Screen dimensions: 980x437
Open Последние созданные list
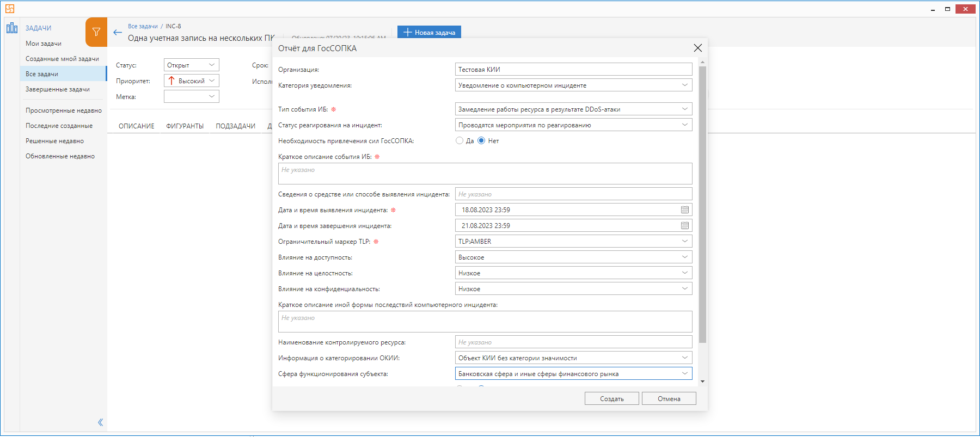[x=63, y=126]
